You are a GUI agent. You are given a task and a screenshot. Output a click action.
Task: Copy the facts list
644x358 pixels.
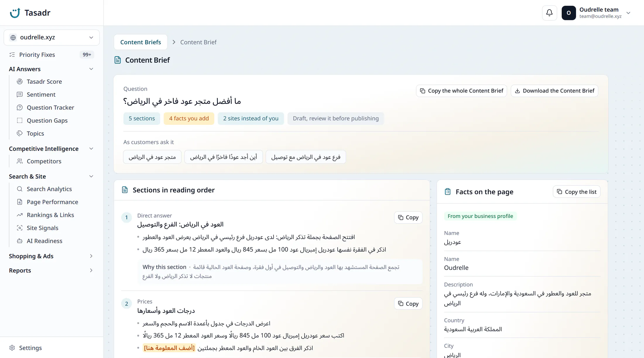(x=576, y=192)
